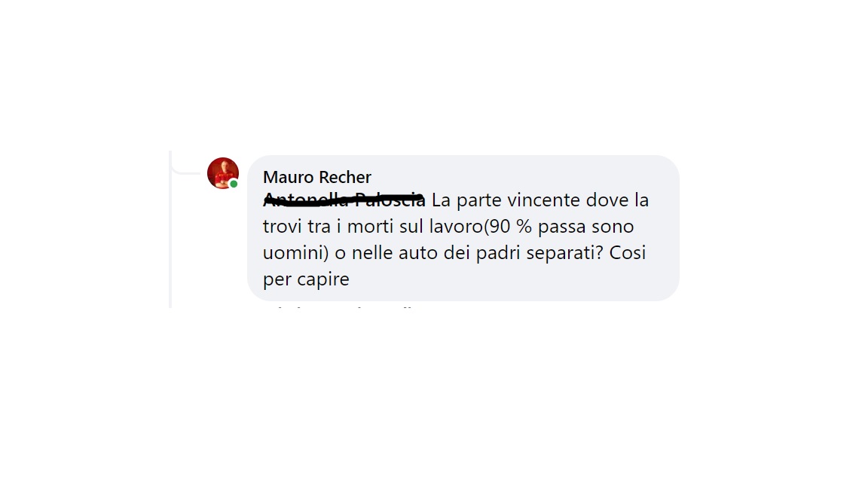Click the black scribble over the tagged name

[x=344, y=198]
